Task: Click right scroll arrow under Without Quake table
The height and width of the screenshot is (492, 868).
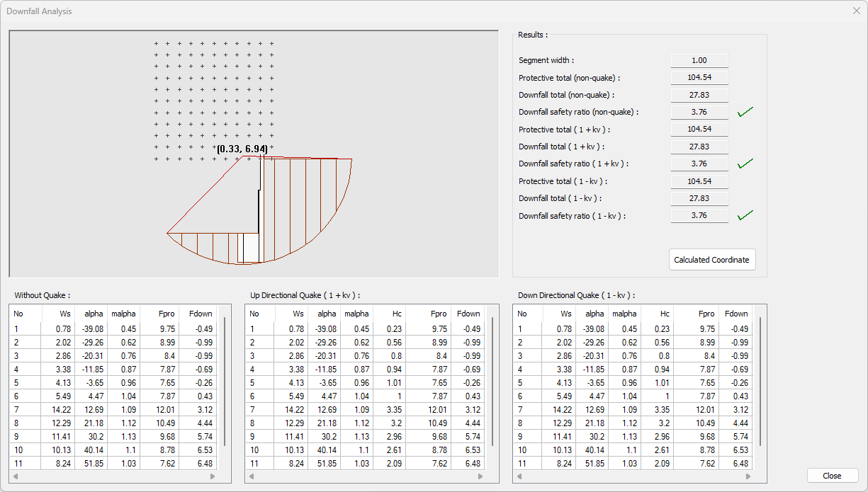Action: tap(213, 476)
